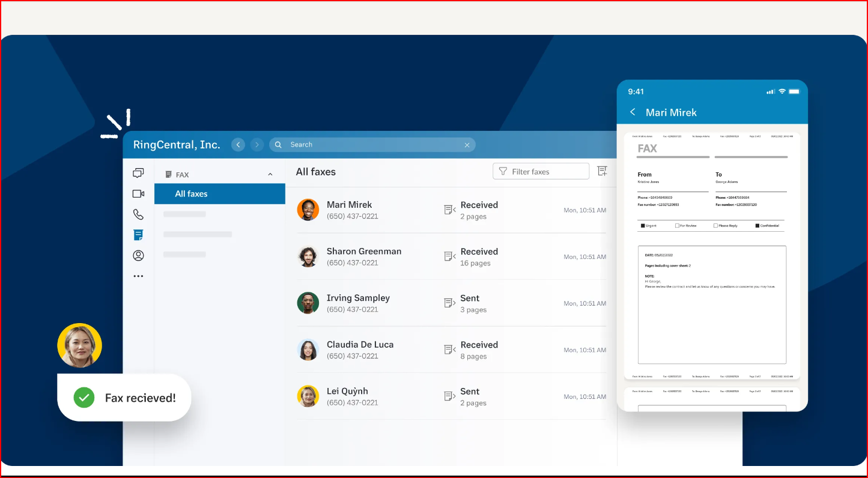Toggle the Urgent checkbox on fax cover
Viewport: 868px width, 478px height.
click(x=643, y=226)
